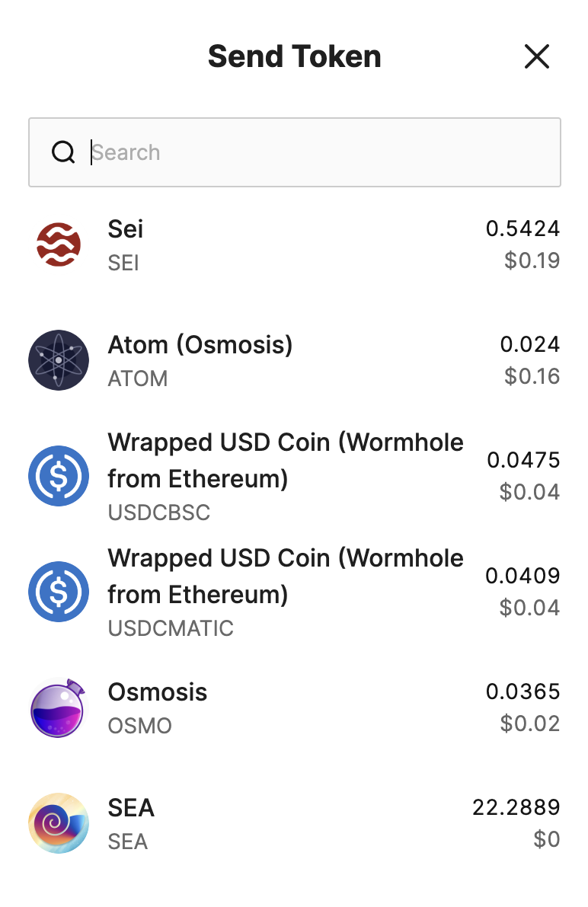Click the 0.5424 Sei balance
The image size is (588, 907).
522,228
